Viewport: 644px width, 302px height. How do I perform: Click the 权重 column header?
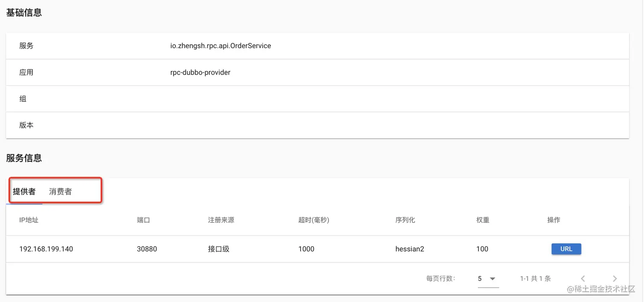(483, 220)
